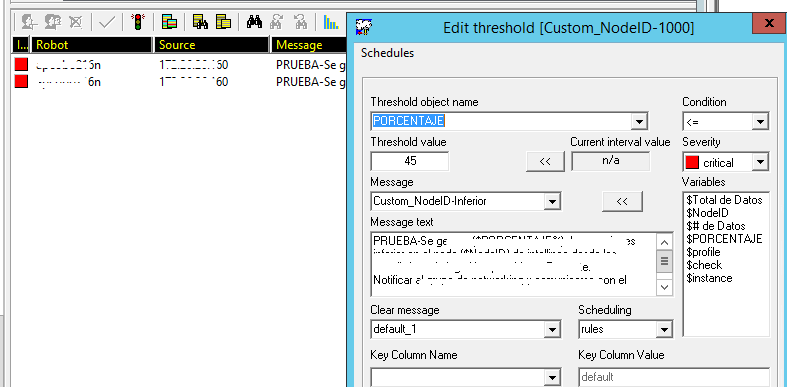Click the black binoculars find icon

(254, 22)
